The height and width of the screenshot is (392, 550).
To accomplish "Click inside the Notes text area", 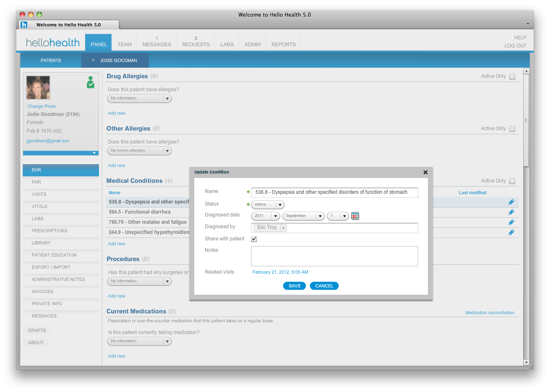I will pos(334,256).
